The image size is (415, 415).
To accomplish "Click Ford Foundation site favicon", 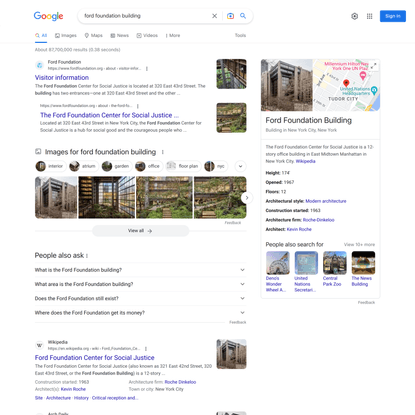I will click(39, 65).
